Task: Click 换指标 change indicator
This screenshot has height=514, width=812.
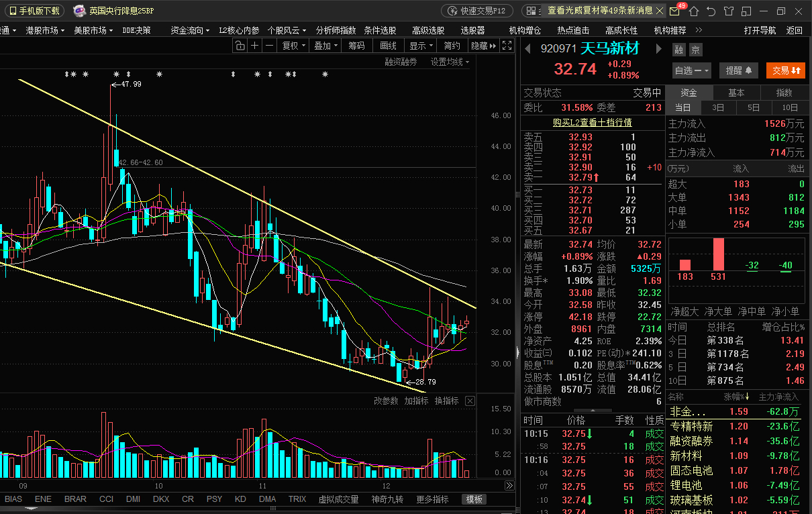Action: click(446, 401)
